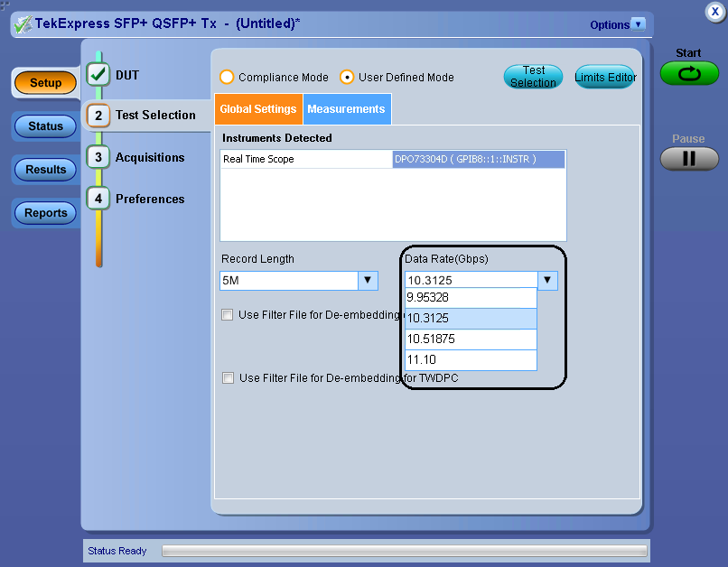Click the Setup panel icon in sidebar
Image resolution: width=728 pixels, height=567 pixels.
tap(44, 82)
